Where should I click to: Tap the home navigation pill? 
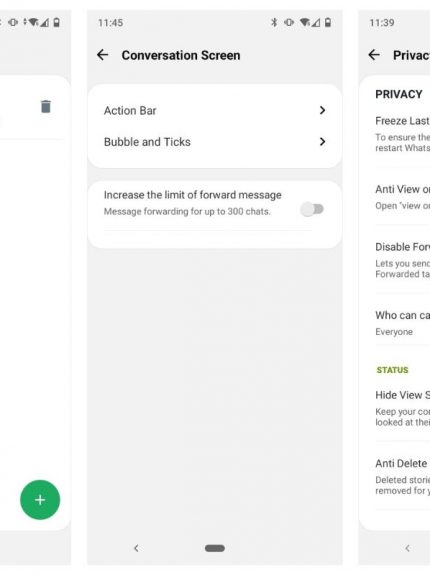click(x=215, y=548)
